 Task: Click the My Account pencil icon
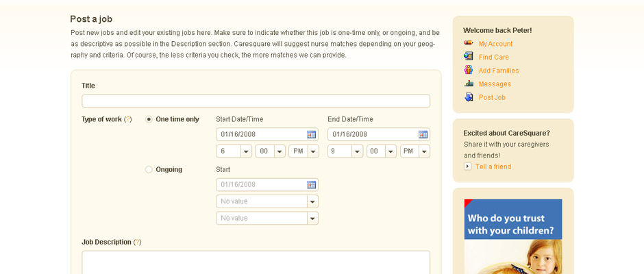click(469, 42)
